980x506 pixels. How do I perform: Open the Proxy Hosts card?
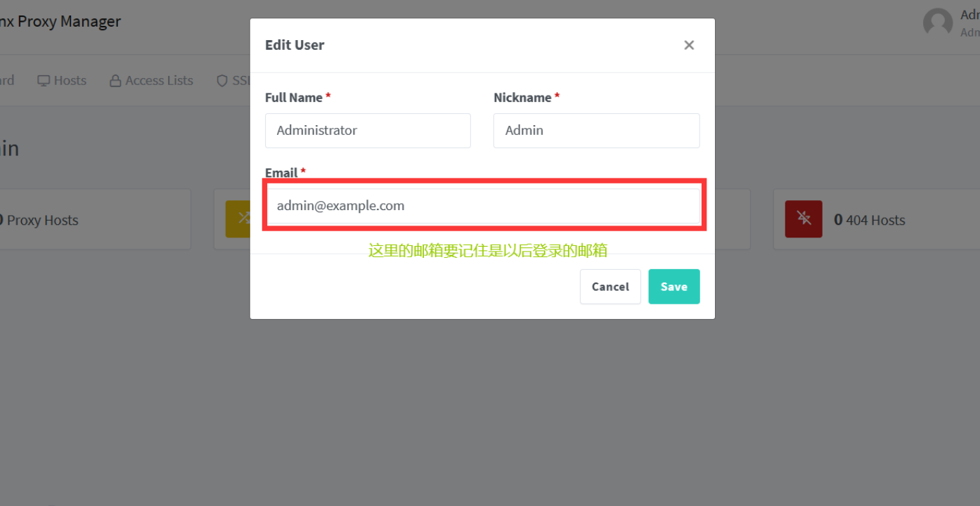95,219
